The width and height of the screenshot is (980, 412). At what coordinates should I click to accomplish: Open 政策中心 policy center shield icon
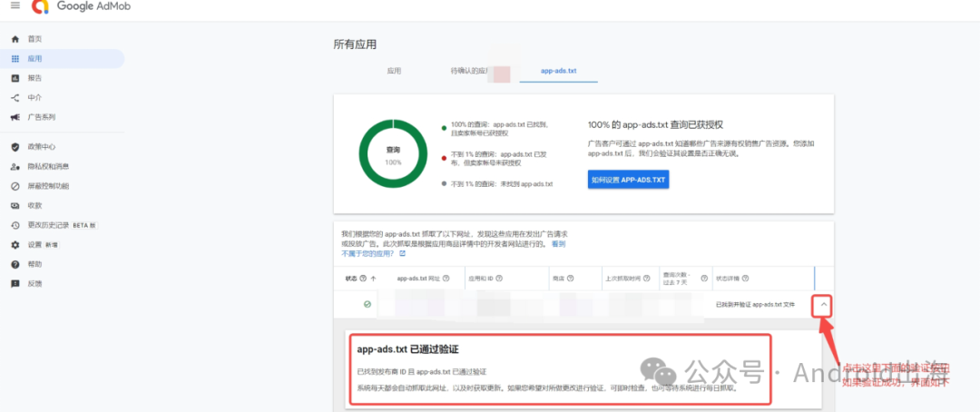click(x=15, y=147)
